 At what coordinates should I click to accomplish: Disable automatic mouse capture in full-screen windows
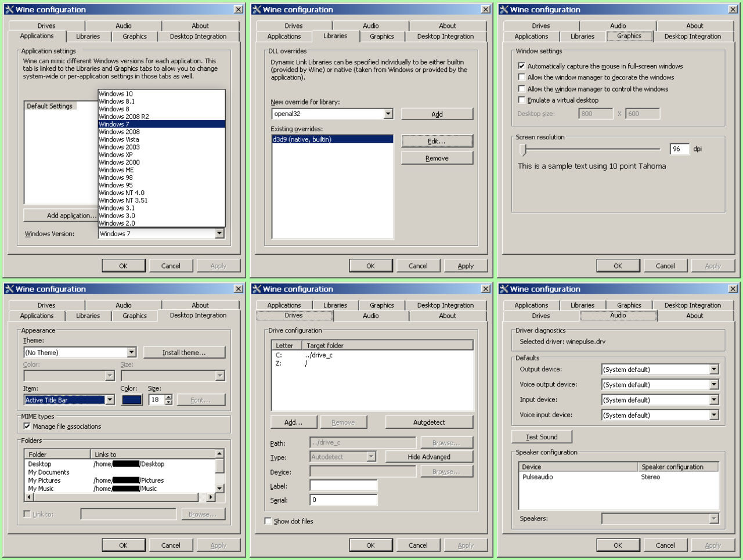click(521, 66)
